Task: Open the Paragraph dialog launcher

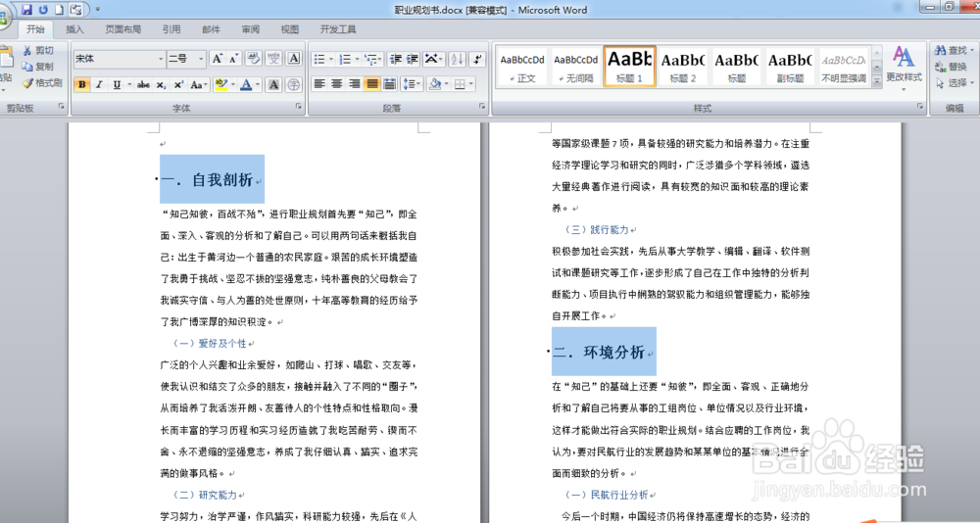Action: coord(482,107)
